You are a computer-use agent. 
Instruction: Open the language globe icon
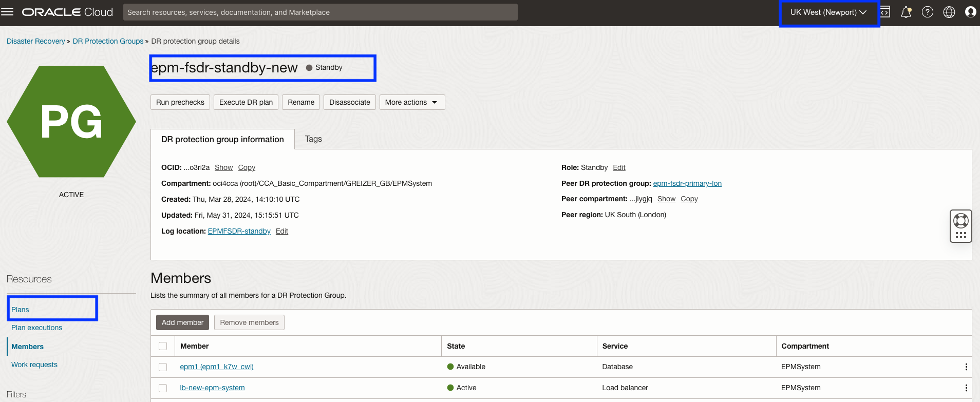949,12
